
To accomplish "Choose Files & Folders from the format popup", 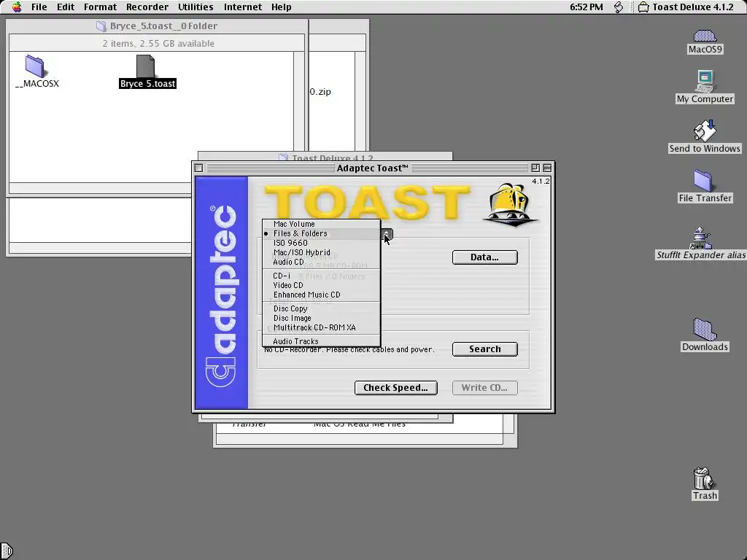I will [x=322, y=233].
